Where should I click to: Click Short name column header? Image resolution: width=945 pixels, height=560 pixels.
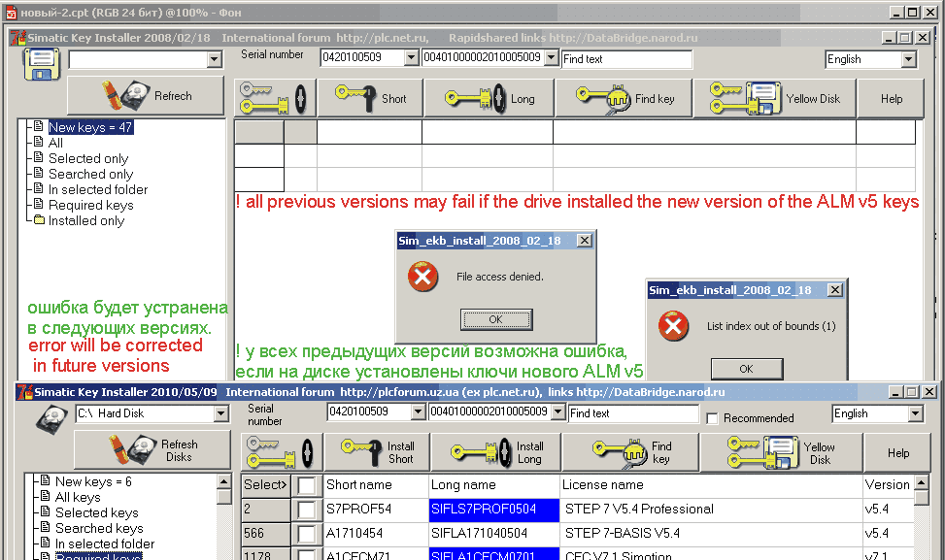[x=376, y=484]
